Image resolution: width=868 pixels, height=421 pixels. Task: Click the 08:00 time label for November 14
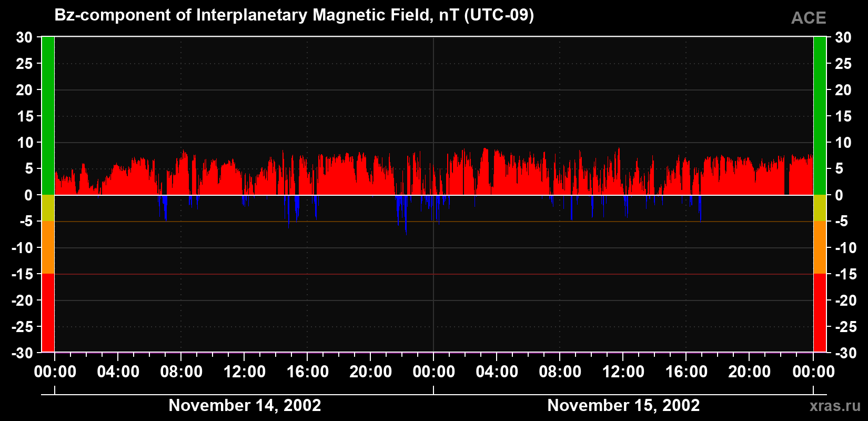181,372
